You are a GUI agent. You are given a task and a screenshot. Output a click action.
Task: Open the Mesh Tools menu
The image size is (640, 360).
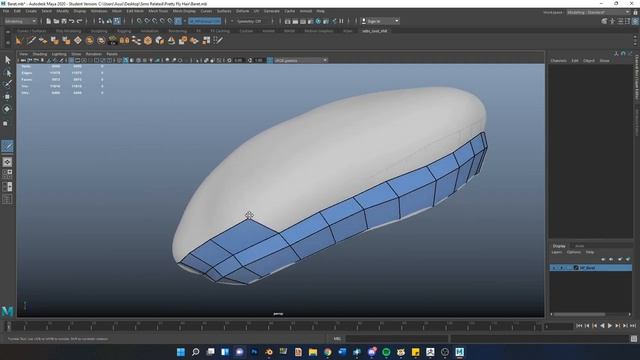pyautogui.click(x=158, y=11)
